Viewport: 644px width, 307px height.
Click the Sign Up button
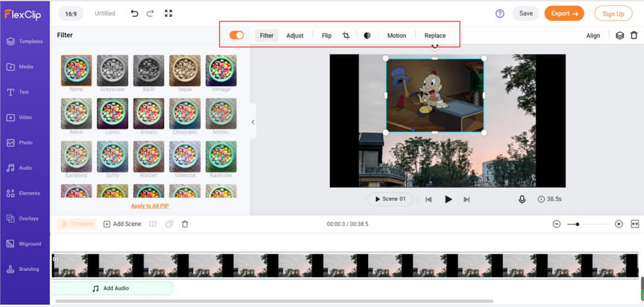point(613,14)
